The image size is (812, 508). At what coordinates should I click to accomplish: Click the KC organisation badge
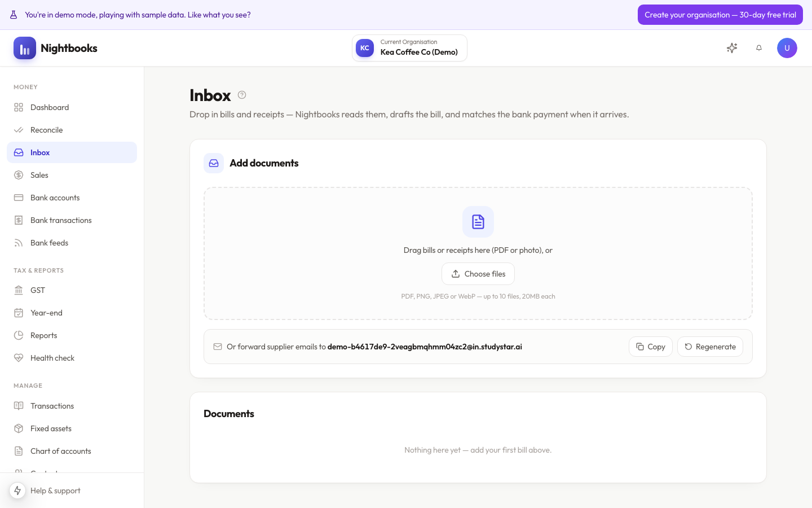(x=365, y=48)
